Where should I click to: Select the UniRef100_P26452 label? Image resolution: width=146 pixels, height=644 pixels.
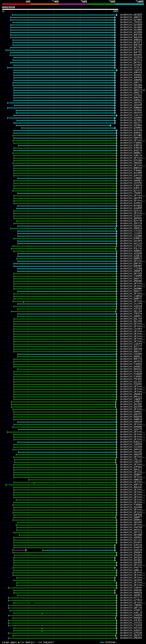click(x=131, y=384)
